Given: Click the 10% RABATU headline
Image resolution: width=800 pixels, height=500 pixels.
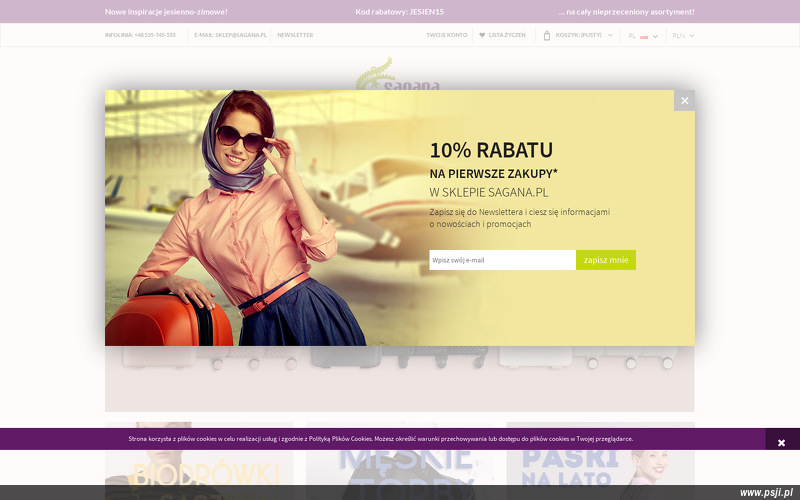Looking at the screenshot, I should [x=491, y=150].
